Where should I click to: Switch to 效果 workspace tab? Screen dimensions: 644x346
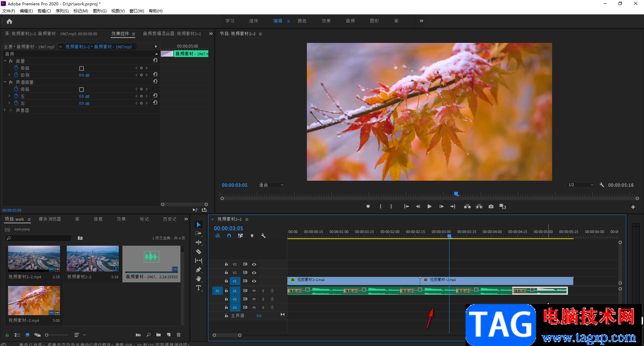pyautogui.click(x=326, y=21)
